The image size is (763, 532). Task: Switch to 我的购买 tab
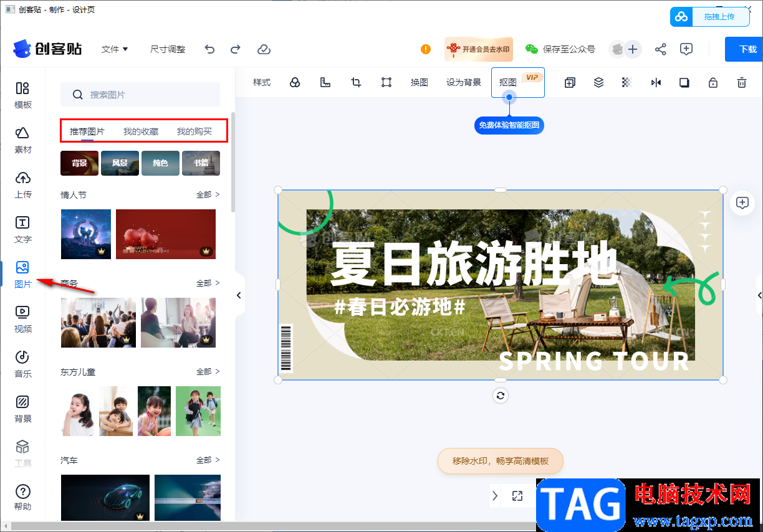(x=194, y=131)
